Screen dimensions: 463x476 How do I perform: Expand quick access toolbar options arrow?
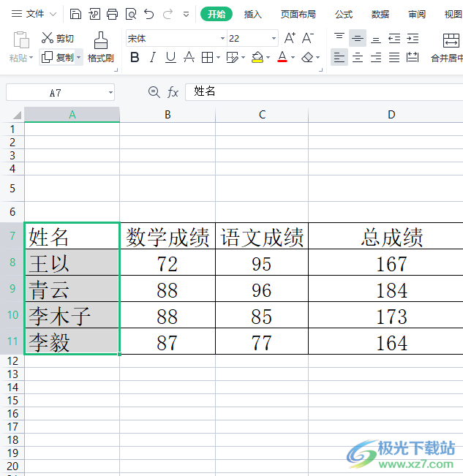[x=186, y=15]
